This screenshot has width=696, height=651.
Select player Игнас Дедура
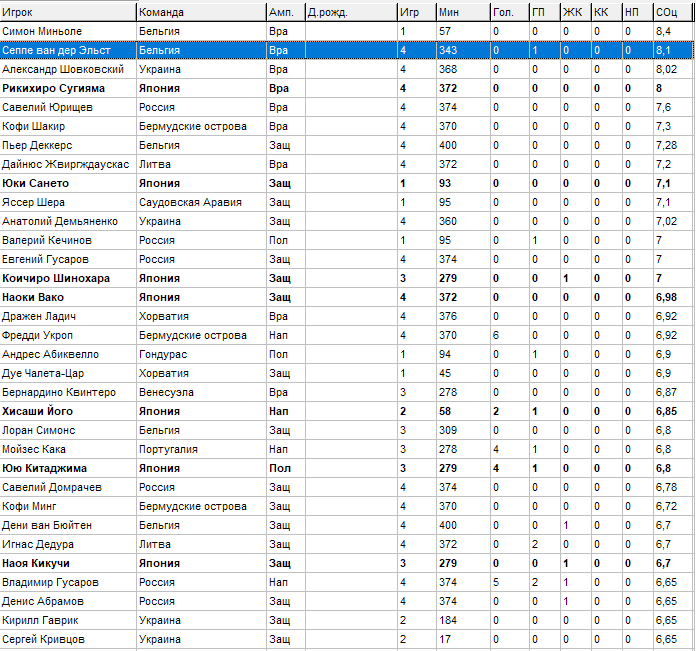click(38, 544)
